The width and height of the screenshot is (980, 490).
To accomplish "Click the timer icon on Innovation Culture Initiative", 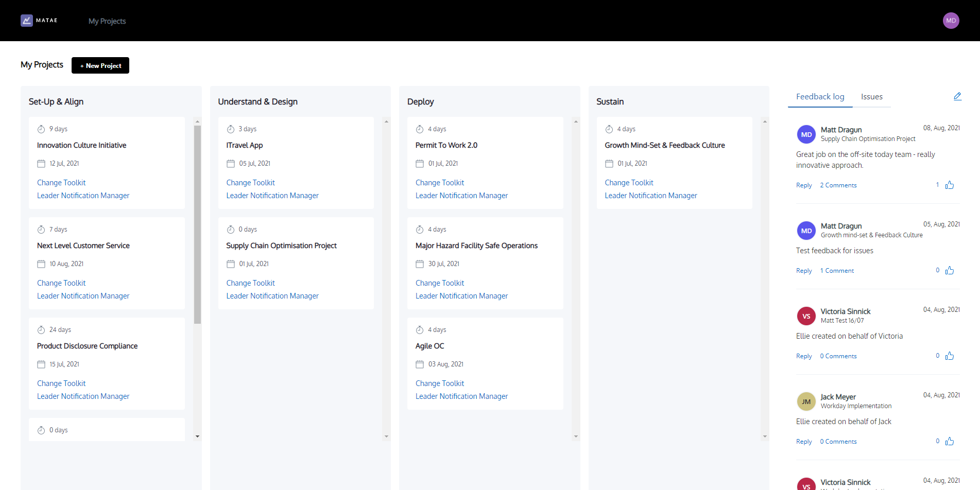I will pos(41,128).
